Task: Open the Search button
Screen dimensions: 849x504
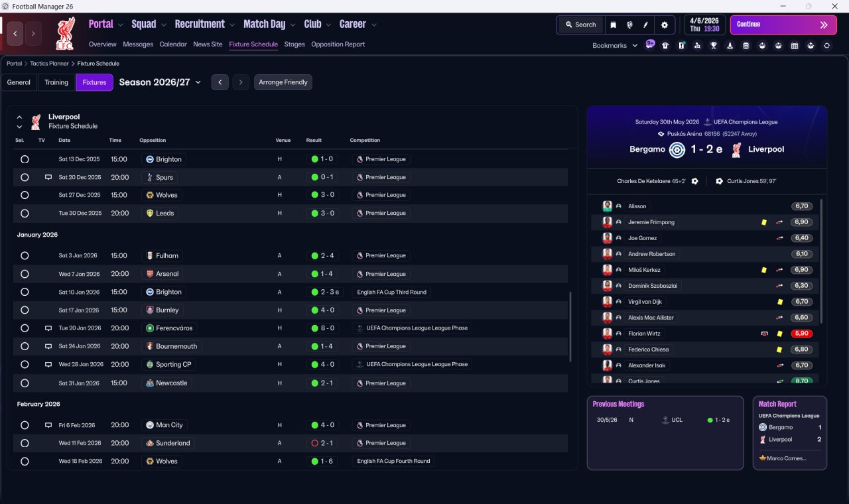Action: [580, 25]
